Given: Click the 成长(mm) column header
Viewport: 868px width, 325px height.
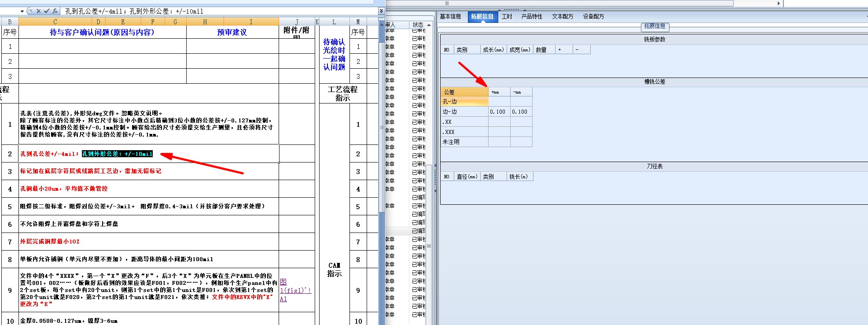Looking at the screenshot, I should point(493,50).
